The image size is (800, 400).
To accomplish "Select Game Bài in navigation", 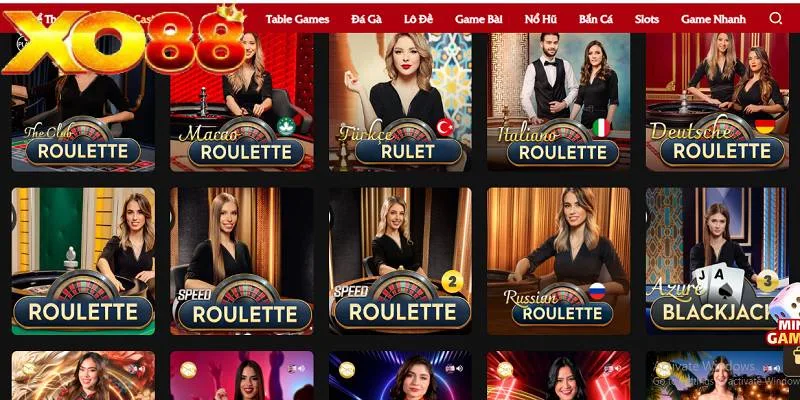I will point(479,19).
